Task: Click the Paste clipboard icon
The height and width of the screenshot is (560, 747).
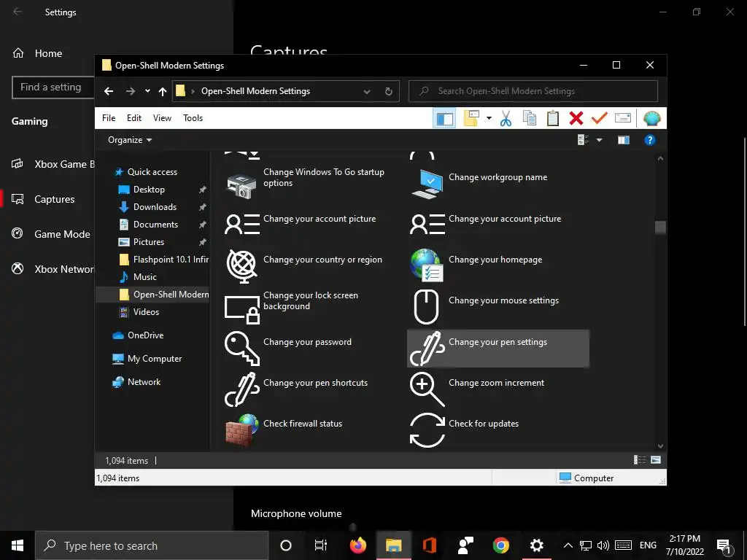Action: (553, 118)
